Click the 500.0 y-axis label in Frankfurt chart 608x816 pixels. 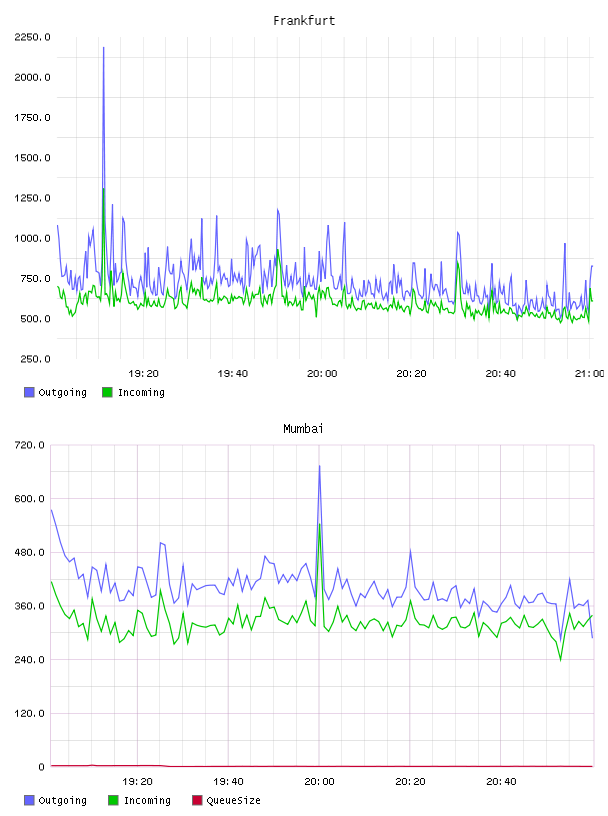click(35, 319)
